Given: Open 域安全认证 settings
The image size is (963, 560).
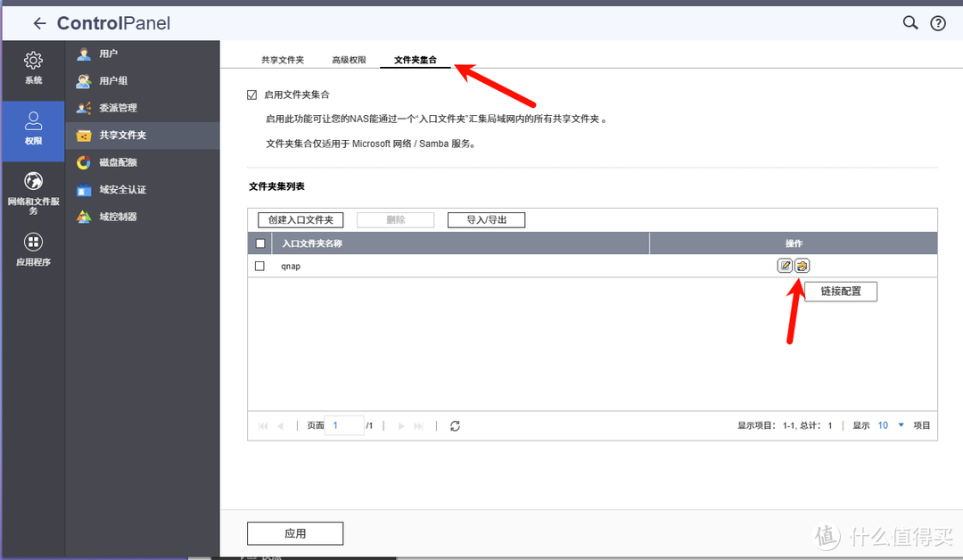Looking at the screenshot, I should click(x=143, y=190).
